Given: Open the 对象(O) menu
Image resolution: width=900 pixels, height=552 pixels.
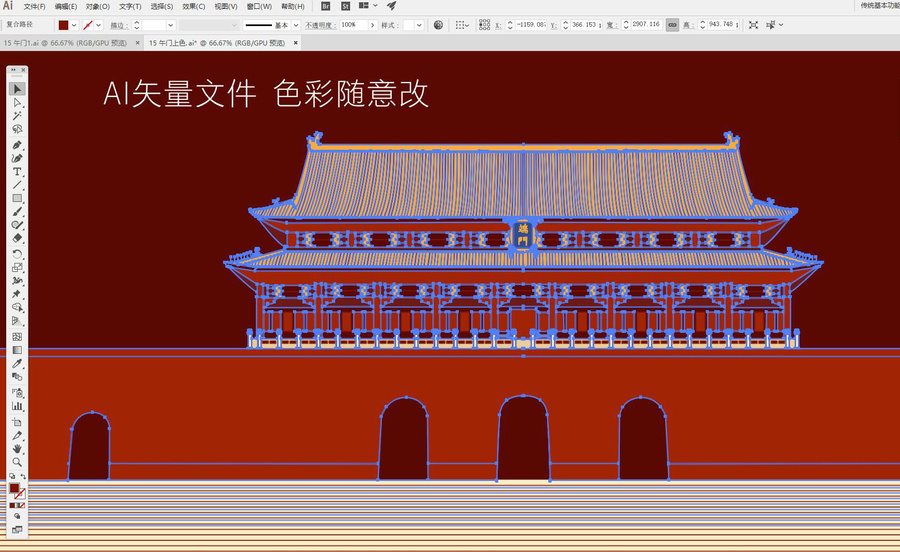Looking at the screenshot, I should [98, 6].
